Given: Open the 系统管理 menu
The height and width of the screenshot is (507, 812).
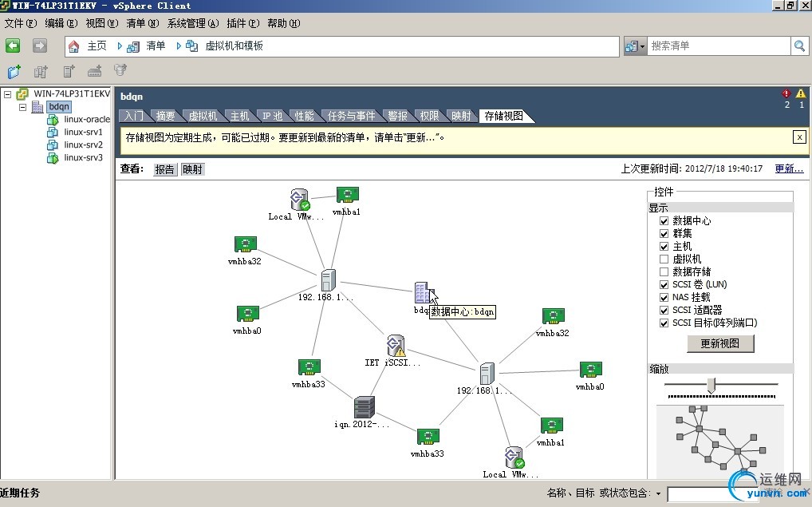Looking at the screenshot, I should click(x=193, y=23).
